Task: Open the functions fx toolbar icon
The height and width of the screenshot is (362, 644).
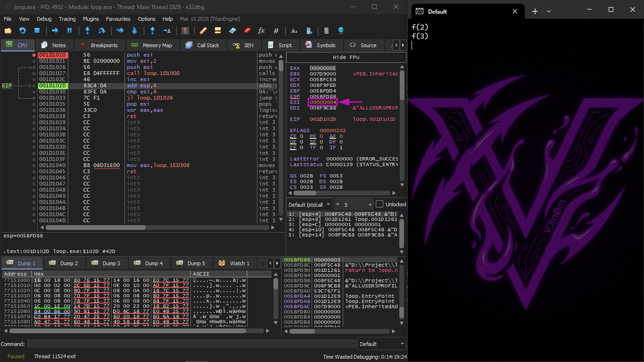Action: (x=261, y=31)
